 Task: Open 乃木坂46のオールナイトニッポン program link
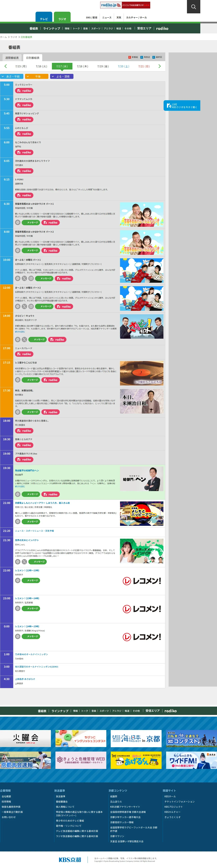tap(31, 654)
